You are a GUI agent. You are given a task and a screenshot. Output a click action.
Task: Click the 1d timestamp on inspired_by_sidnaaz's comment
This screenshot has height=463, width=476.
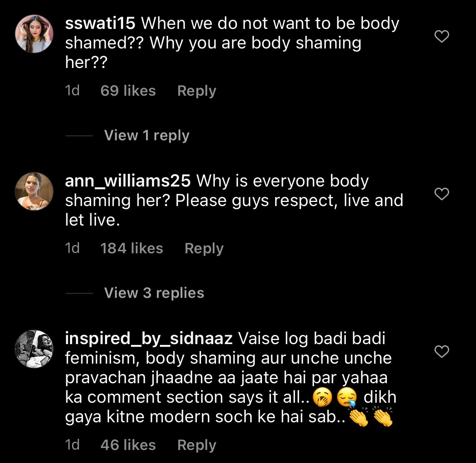tap(72, 445)
